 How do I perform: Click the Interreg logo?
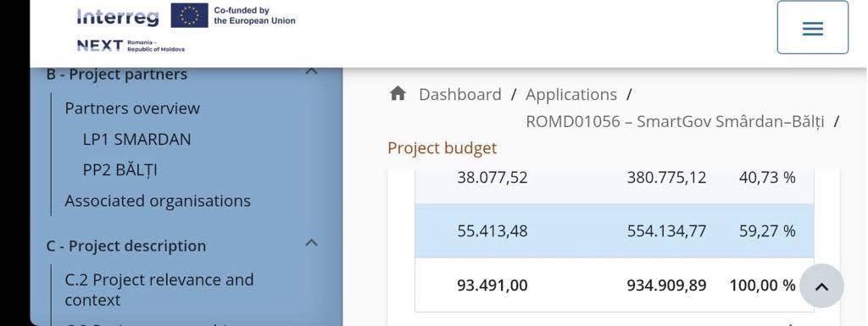click(x=118, y=17)
